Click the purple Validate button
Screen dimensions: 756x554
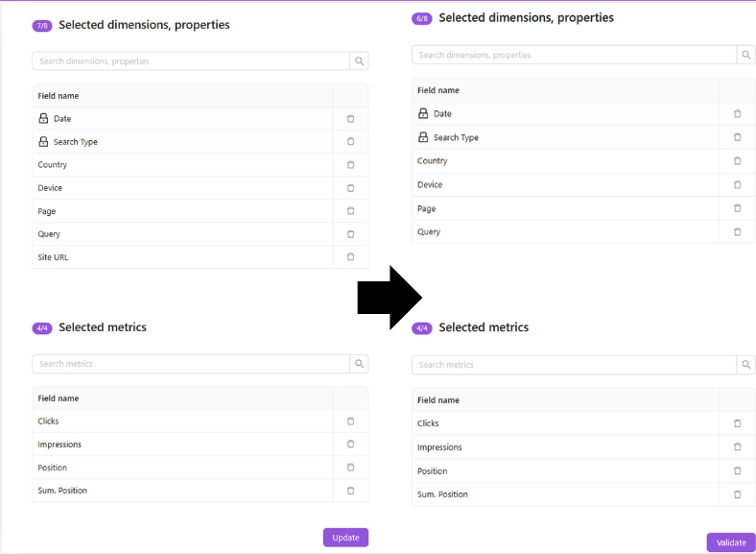[731, 542]
